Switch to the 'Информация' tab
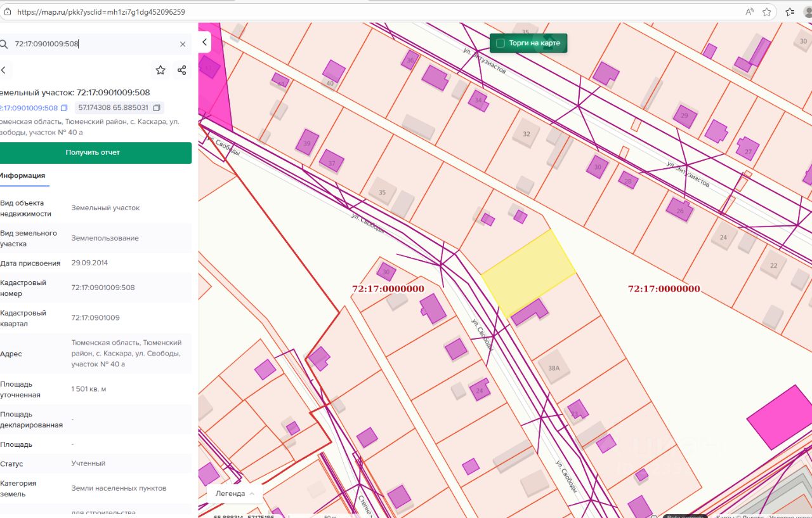Screen dimensions: 812x518 click(x=23, y=176)
